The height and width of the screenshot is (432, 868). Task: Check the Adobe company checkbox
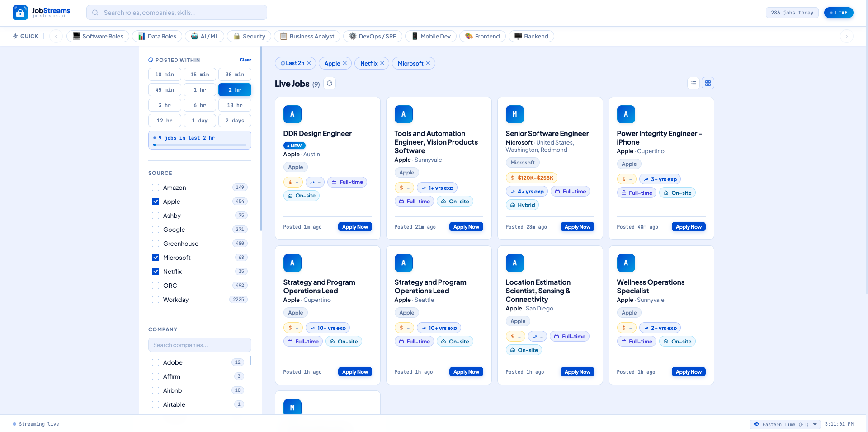[x=156, y=362]
